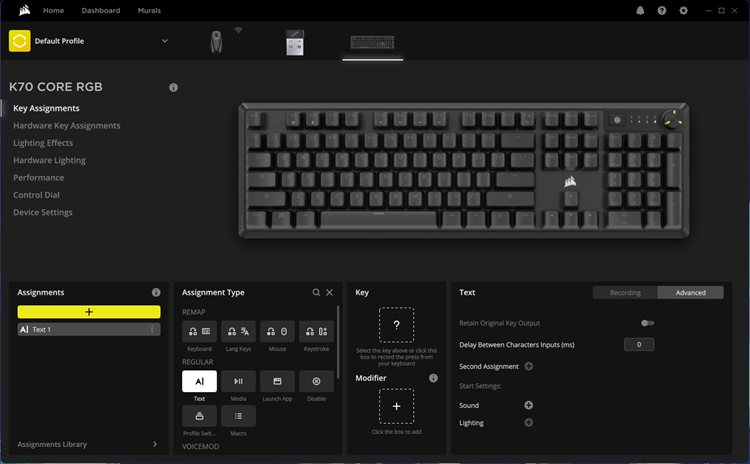Select the keyboard device thumbnail
This screenshot has width=750, height=464.
(372, 43)
